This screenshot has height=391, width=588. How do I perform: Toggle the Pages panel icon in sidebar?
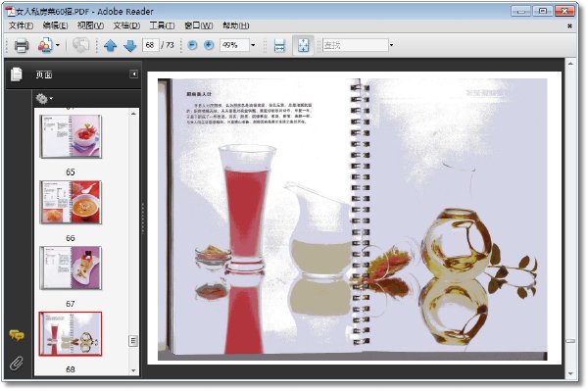(x=17, y=74)
